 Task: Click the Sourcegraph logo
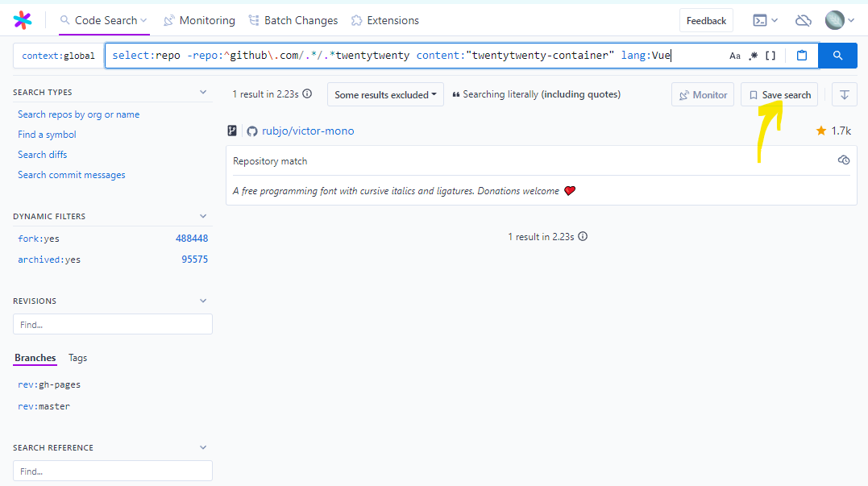23,20
